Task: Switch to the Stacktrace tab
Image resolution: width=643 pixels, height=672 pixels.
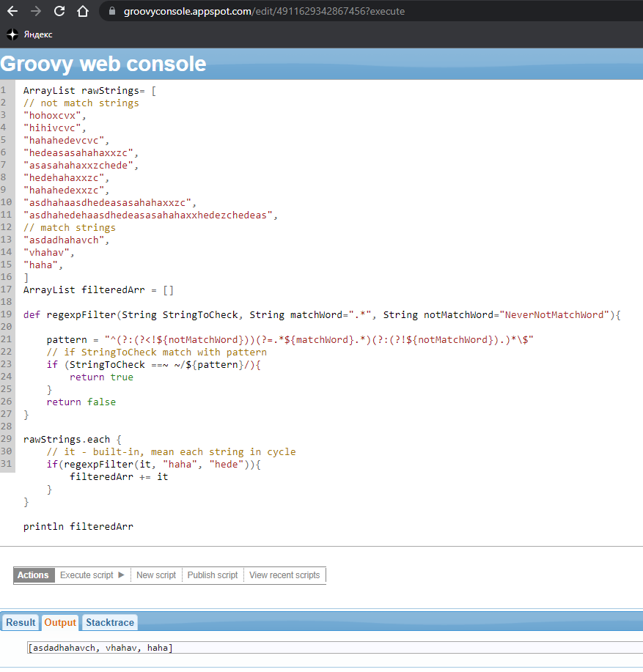Action: [110, 622]
